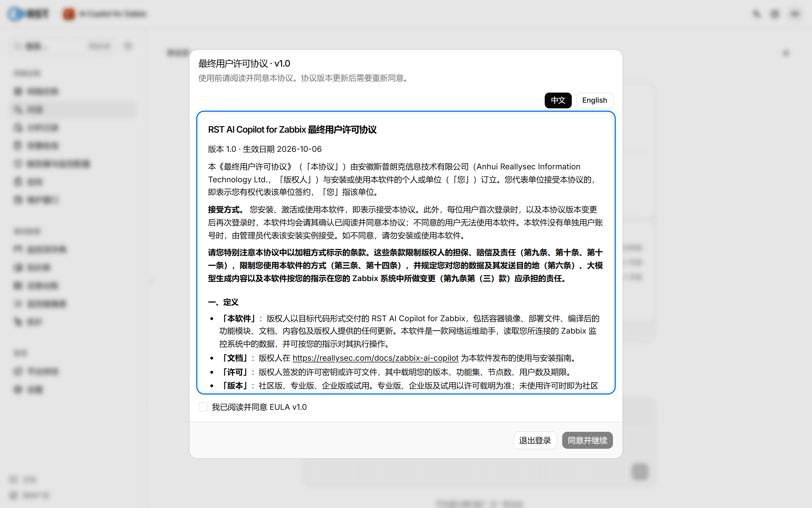Open the reallysec.com zabbix-ai-copilot docs link
Image resolution: width=812 pixels, height=508 pixels.
[x=376, y=358]
